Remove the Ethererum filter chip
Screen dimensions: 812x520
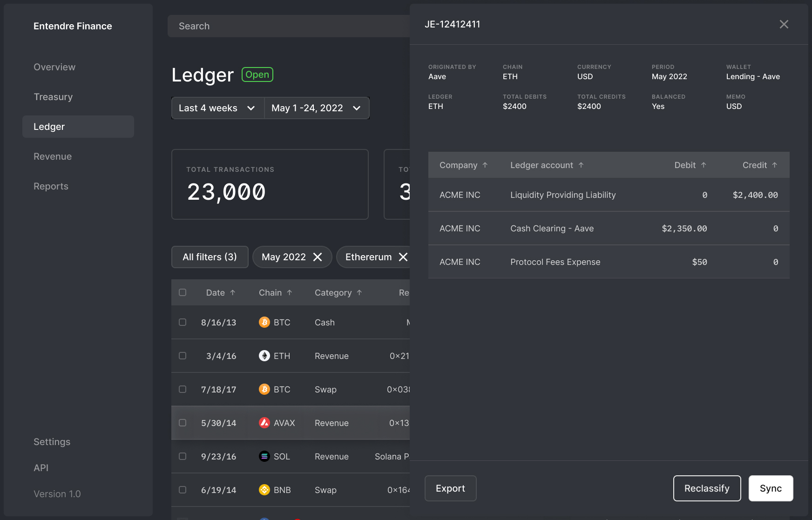click(403, 257)
